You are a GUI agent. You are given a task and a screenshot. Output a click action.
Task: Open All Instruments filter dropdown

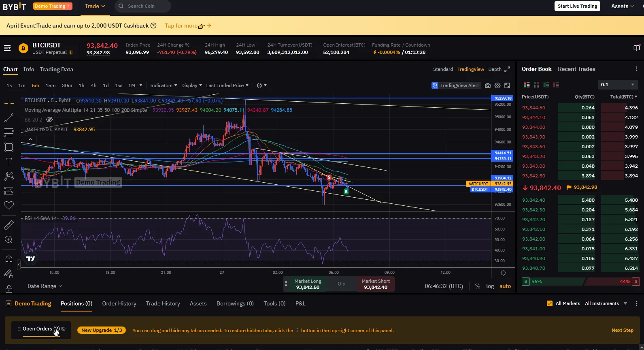(x=606, y=303)
